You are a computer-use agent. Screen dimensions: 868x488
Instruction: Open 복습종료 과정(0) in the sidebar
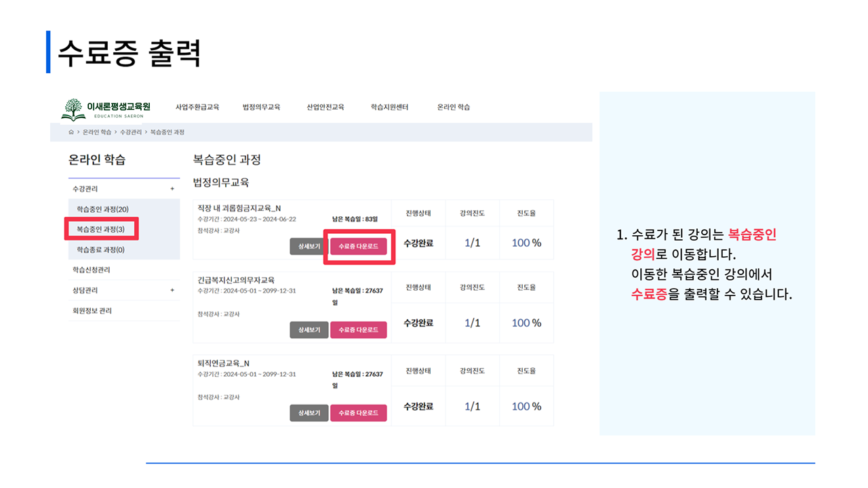point(100,249)
